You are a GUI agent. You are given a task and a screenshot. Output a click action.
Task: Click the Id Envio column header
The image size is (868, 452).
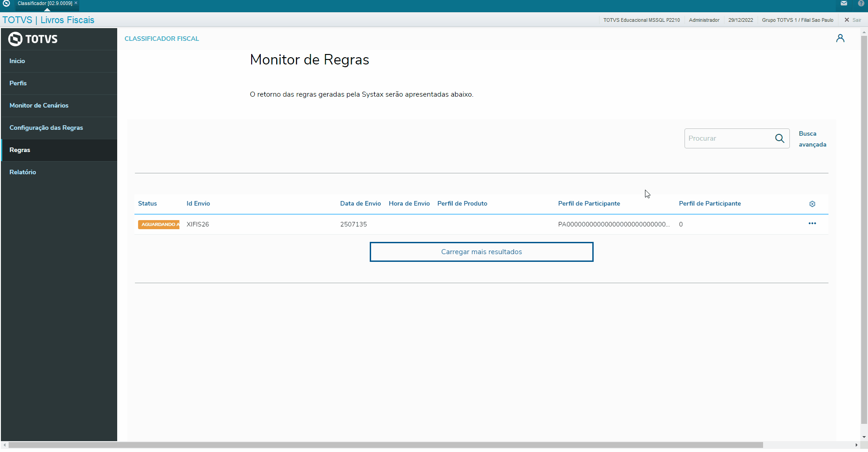click(198, 204)
